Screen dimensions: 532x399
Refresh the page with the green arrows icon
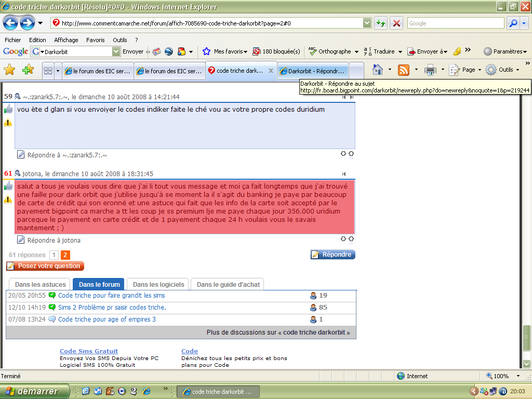point(381,23)
